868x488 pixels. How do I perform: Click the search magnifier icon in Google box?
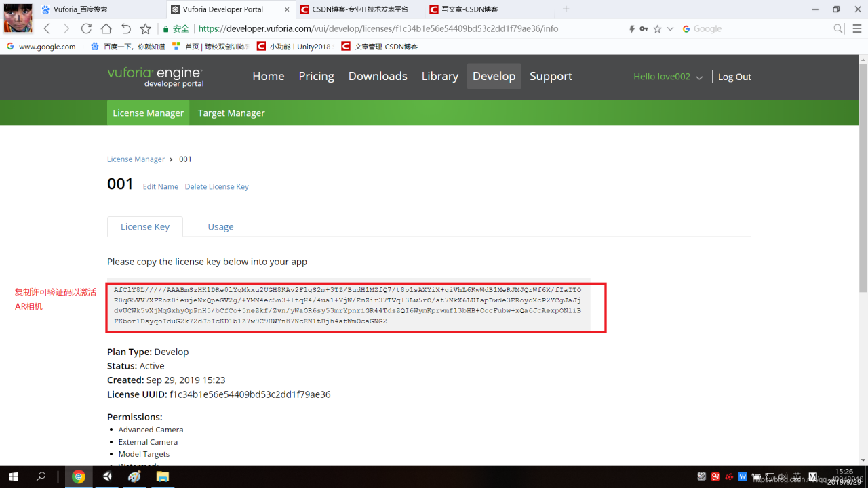pyautogui.click(x=838, y=28)
